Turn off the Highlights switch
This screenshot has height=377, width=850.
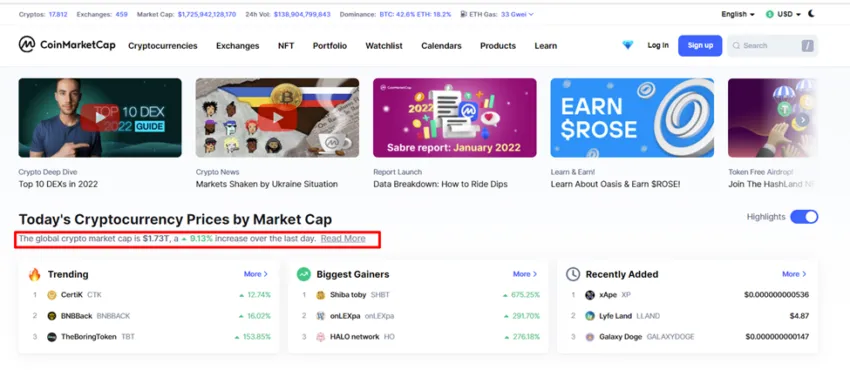click(804, 217)
